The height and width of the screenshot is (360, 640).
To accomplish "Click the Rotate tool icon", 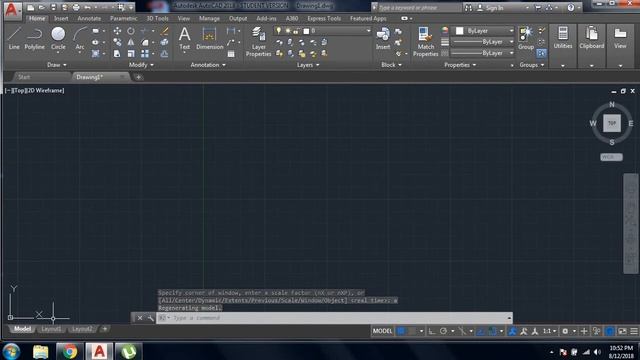I will pyautogui.click(x=131, y=31).
